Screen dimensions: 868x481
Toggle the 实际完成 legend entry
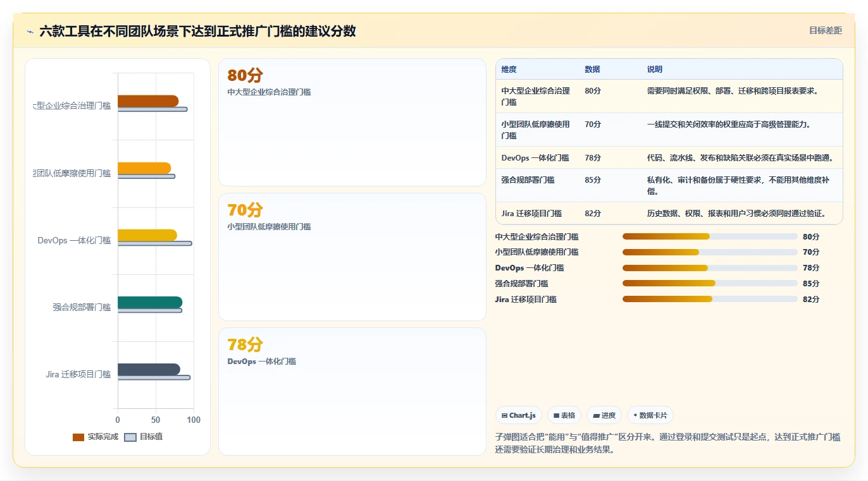click(95, 437)
